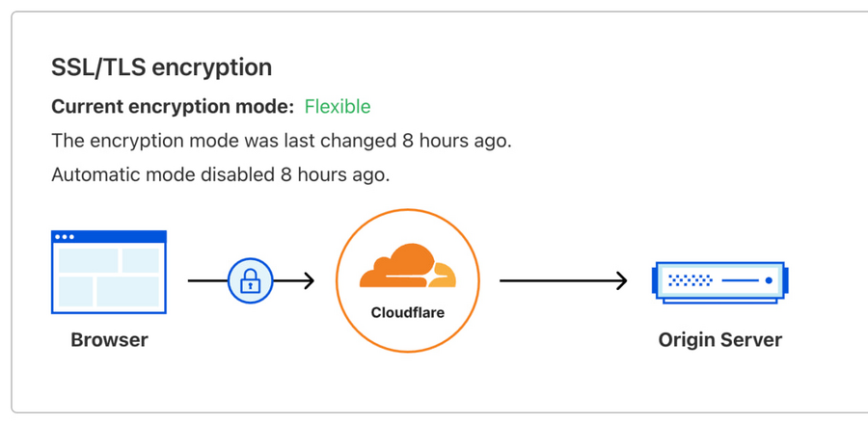
Task: Click the SSL/TLS encryption heading
Action: coord(162,67)
